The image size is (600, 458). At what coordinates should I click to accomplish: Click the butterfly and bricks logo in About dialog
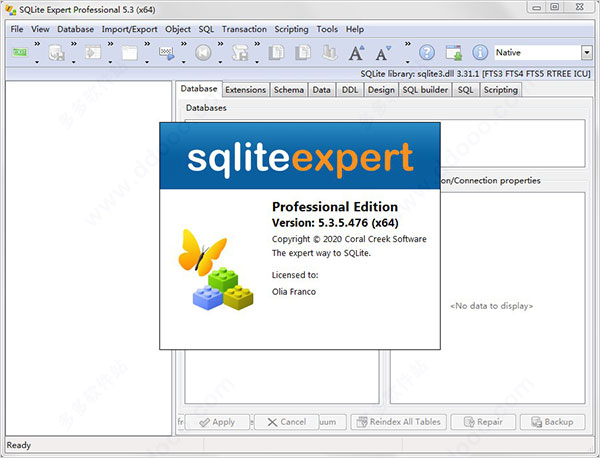(x=215, y=269)
